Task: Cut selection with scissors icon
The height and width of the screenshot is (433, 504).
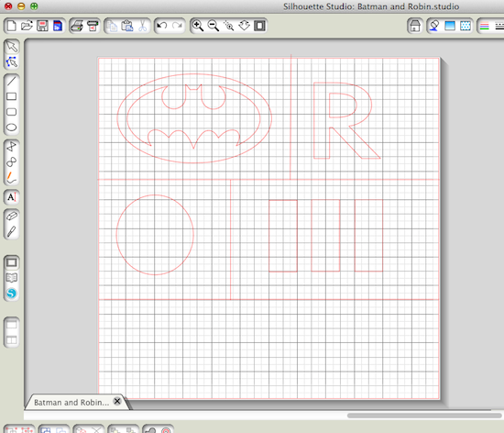Action: pyautogui.click(x=142, y=26)
